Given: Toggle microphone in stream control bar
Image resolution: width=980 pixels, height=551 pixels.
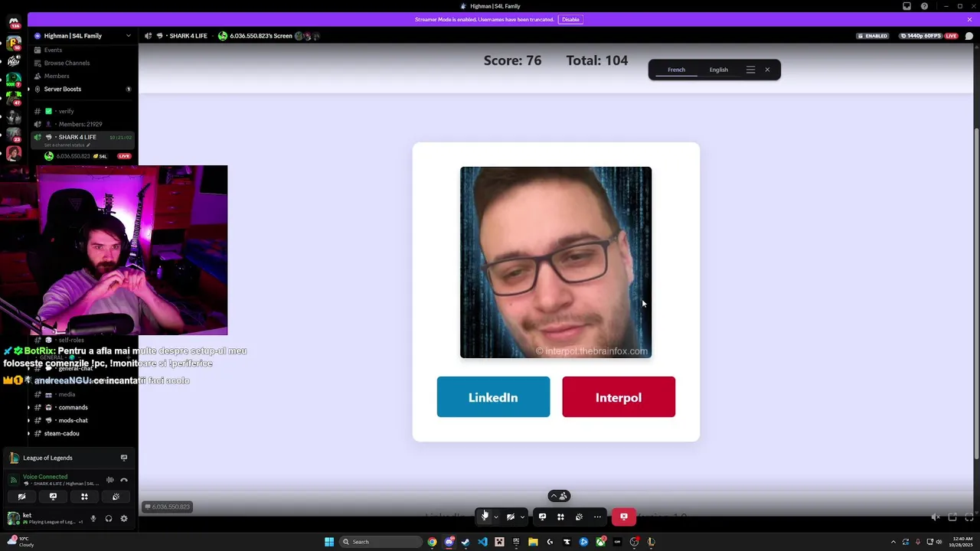Looking at the screenshot, I should [485, 517].
